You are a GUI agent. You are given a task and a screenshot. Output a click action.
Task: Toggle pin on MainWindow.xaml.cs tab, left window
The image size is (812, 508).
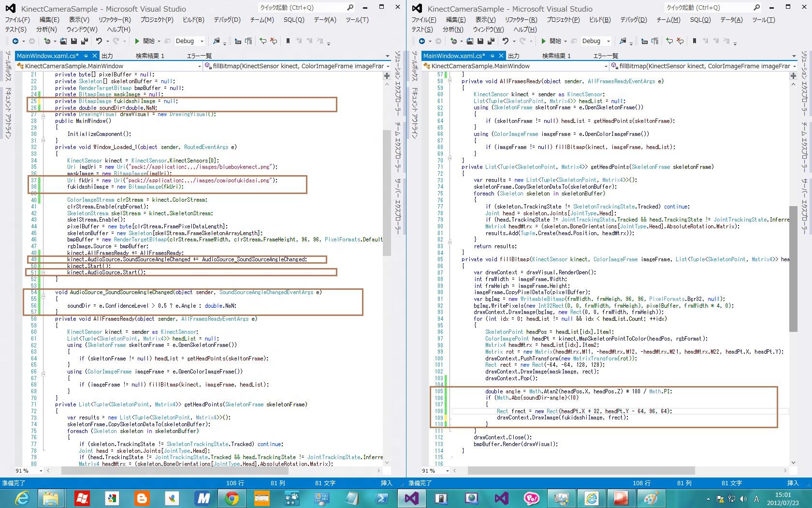86,56
